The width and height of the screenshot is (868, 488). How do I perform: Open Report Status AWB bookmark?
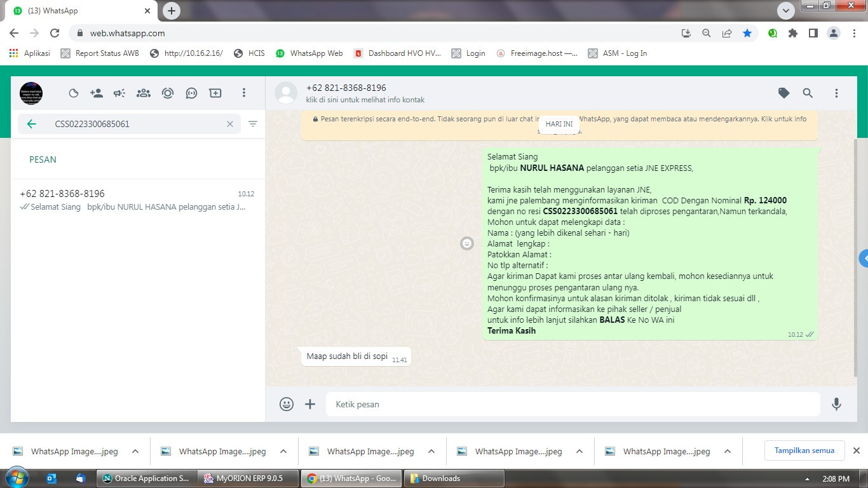click(100, 53)
